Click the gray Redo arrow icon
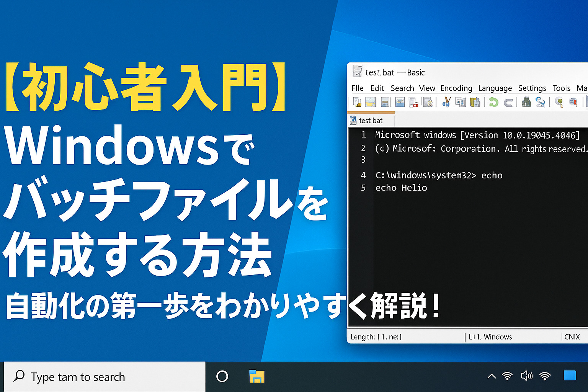Image resolution: width=588 pixels, height=392 pixels. pyautogui.click(x=508, y=102)
